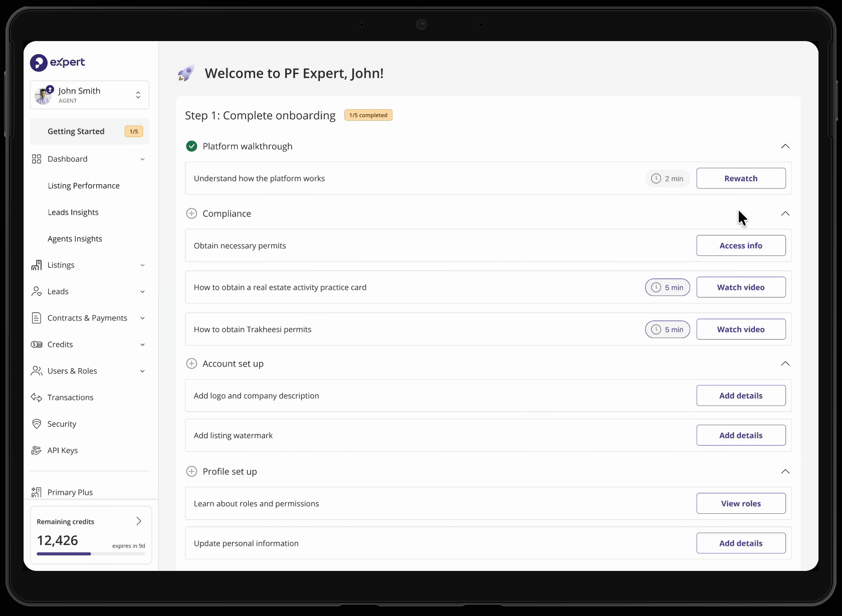Open Remaining credits arrow

coord(139,521)
